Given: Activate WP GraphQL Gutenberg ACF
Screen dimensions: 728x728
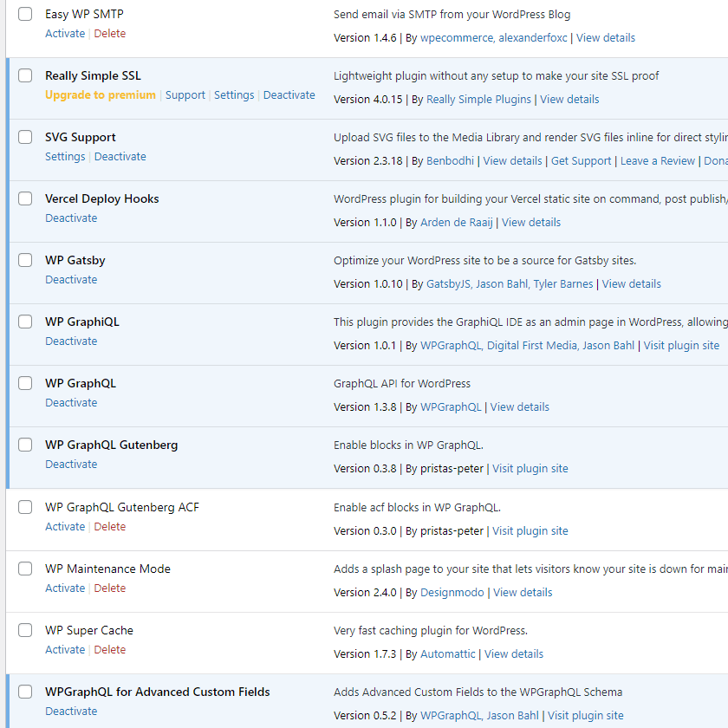Looking at the screenshot, I should 65,527.
